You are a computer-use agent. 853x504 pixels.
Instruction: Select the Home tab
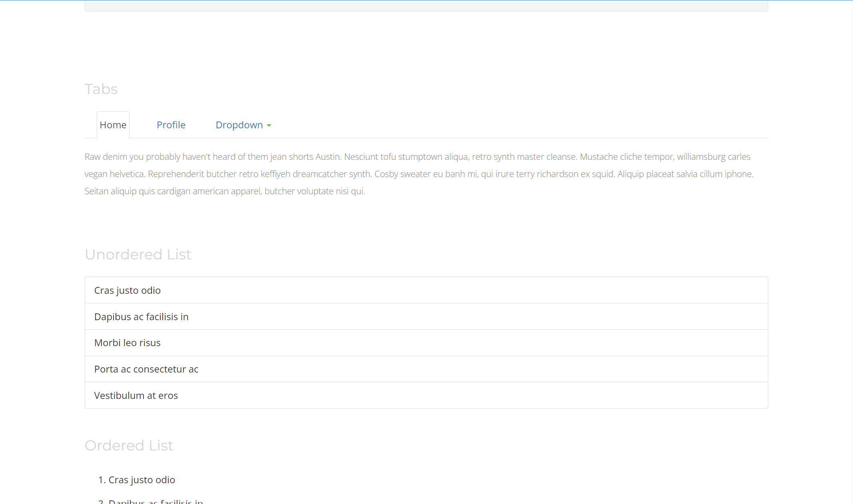click(113, 125)
